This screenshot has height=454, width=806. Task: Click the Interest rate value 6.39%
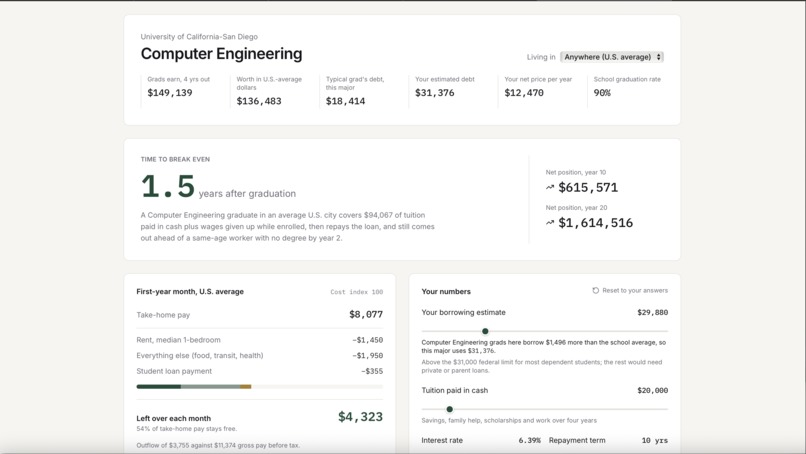click(x=529, y=441)
